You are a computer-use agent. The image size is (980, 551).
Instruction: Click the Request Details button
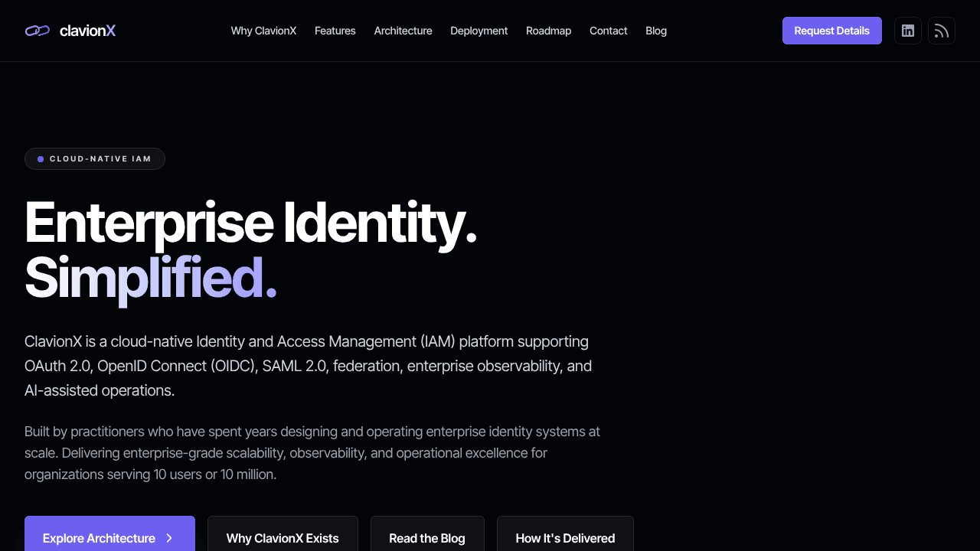click(832, 31)
